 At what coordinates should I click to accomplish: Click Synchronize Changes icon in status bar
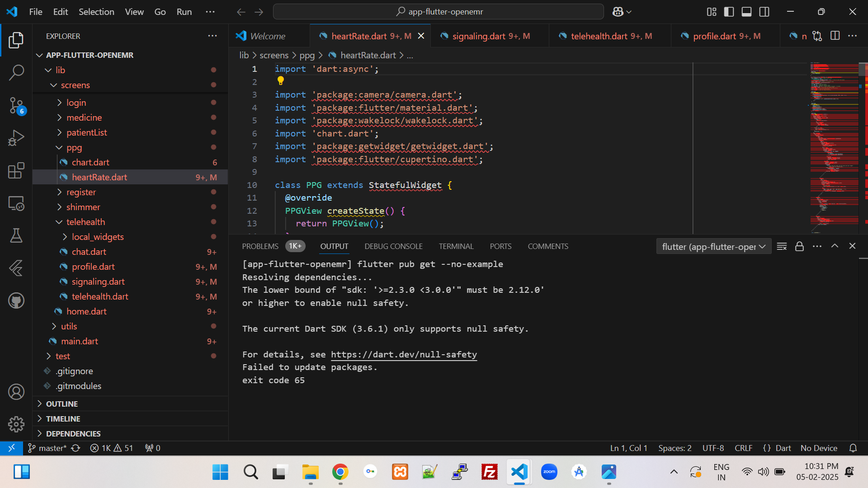[x=75, y=448]
